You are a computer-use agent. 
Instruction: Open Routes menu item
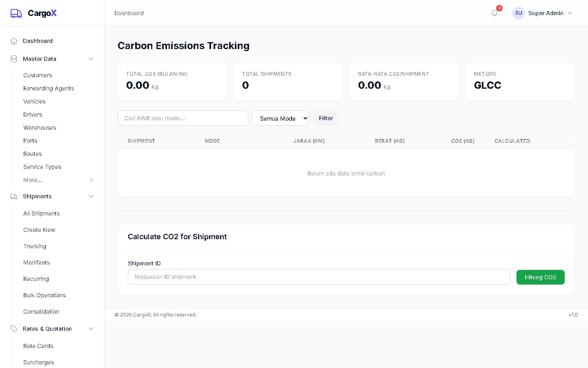[33, 154]
